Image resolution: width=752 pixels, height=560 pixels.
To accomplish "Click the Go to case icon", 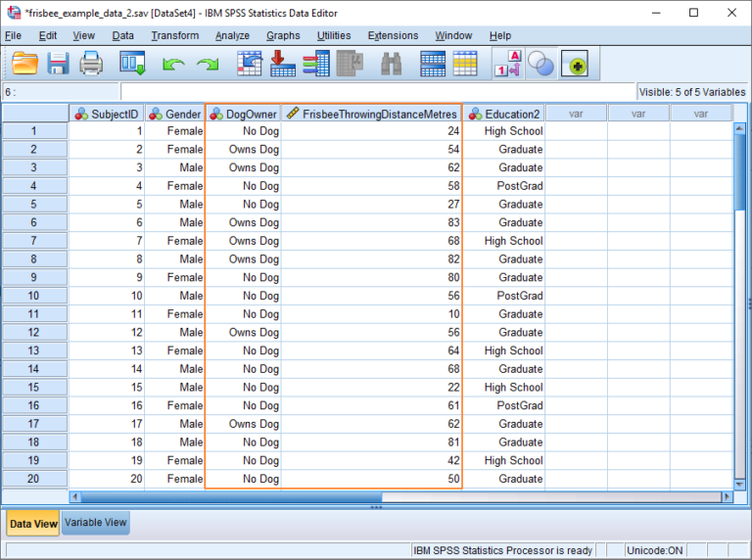I will coord(250,64).
